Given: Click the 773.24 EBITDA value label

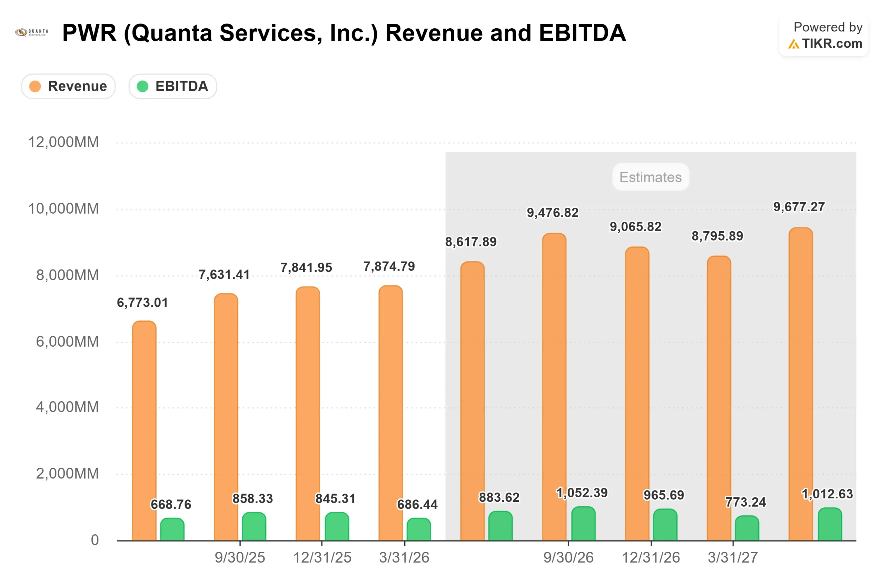Looking at the screenshot, I should coord(746,502).
